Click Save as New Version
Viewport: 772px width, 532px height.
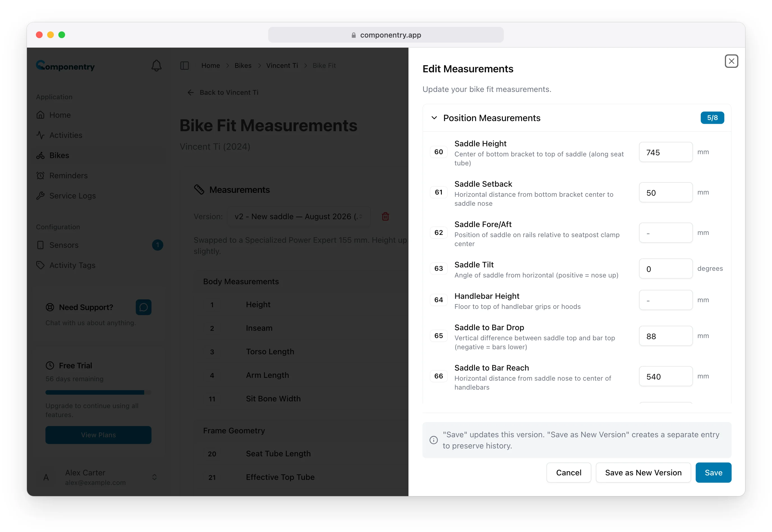tap(643, 472)
